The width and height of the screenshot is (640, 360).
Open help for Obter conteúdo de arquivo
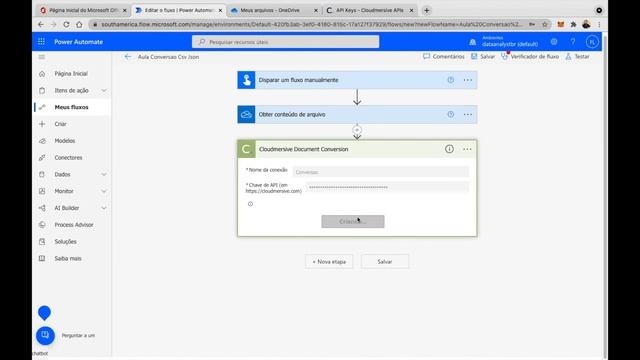tap(451, 114)
